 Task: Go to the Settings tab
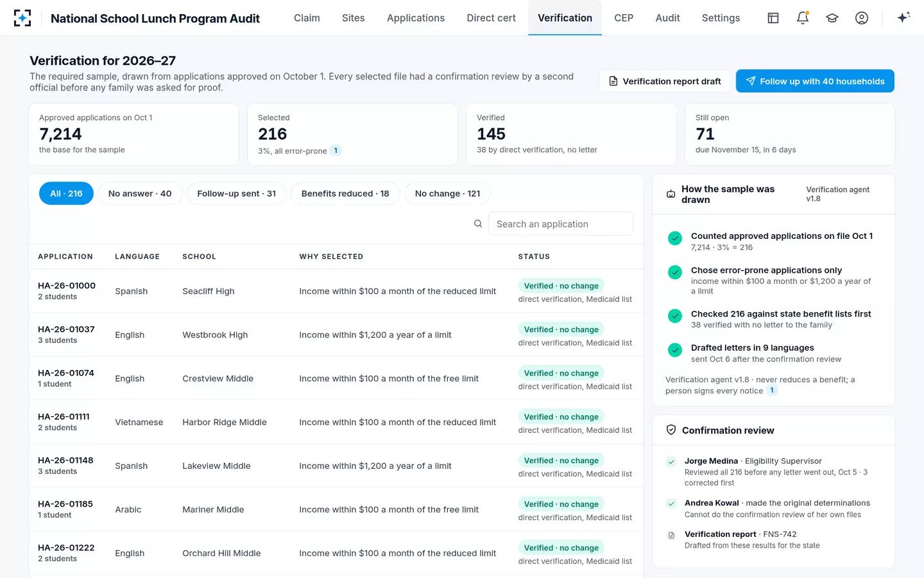pos(721,18)
